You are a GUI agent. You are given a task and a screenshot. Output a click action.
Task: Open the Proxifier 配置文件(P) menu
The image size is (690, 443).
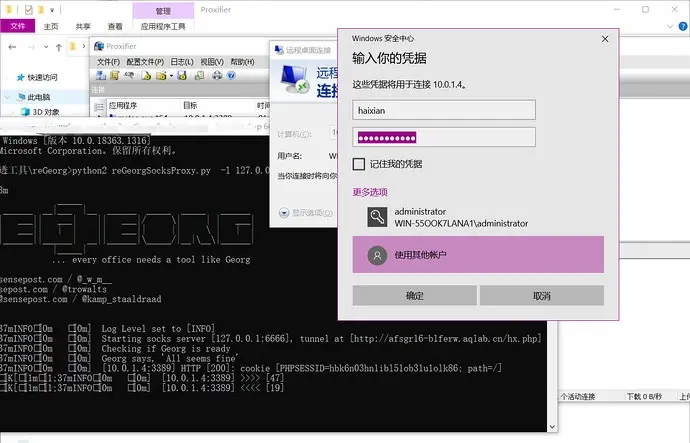145,62
